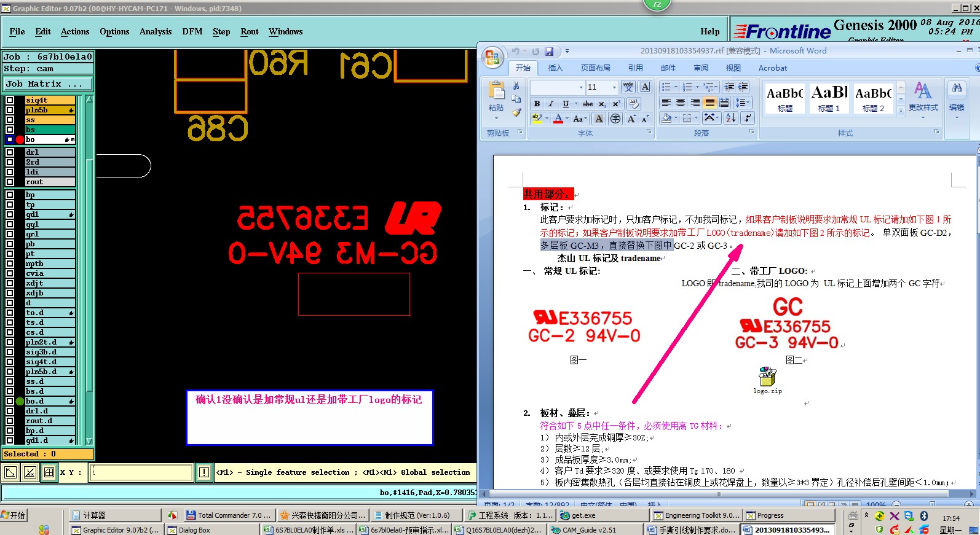
Task: Toggle display checkbox for drl layer
Action: [10, 152]
